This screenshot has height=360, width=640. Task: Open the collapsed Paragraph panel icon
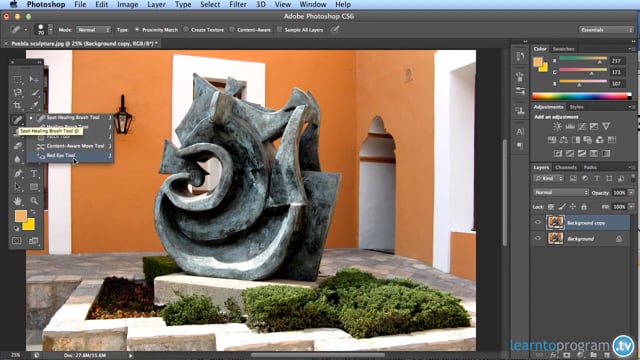520,145
